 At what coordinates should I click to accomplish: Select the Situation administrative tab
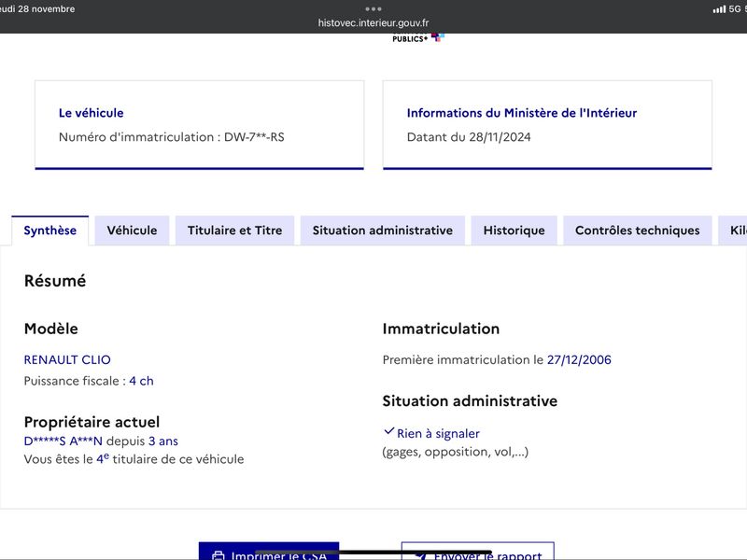pos(383,231)
